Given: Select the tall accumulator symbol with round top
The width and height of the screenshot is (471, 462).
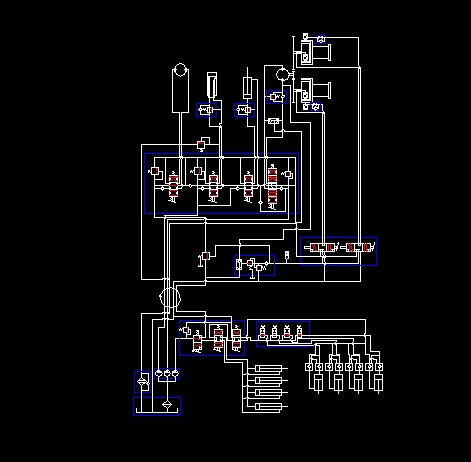Looking at the screenshot, I should (180, 88).
